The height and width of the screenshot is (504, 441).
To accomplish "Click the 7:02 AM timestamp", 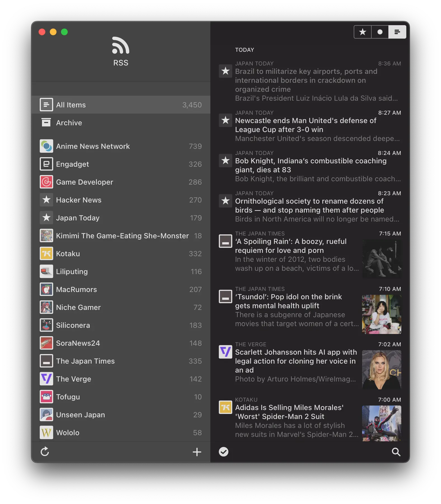I will [x=390, y=344].
